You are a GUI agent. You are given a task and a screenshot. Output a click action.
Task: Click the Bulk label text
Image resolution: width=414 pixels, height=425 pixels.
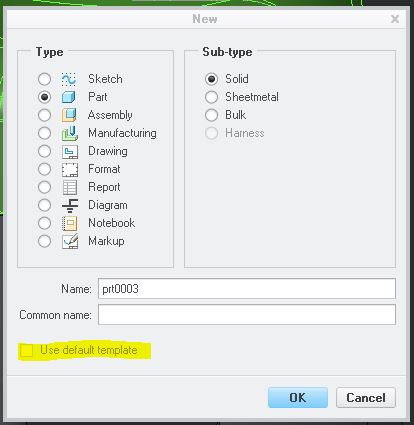(x=236, y=115)
